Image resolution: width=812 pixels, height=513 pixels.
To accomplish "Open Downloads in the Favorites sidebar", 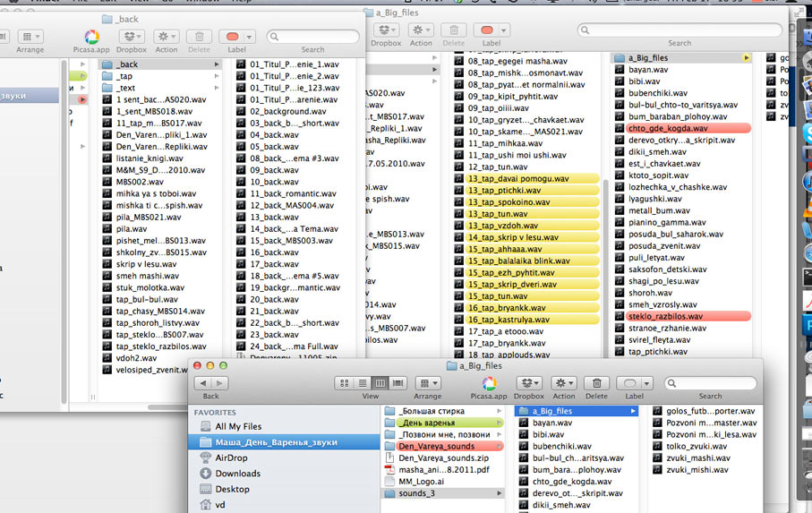I will (237, 474).
